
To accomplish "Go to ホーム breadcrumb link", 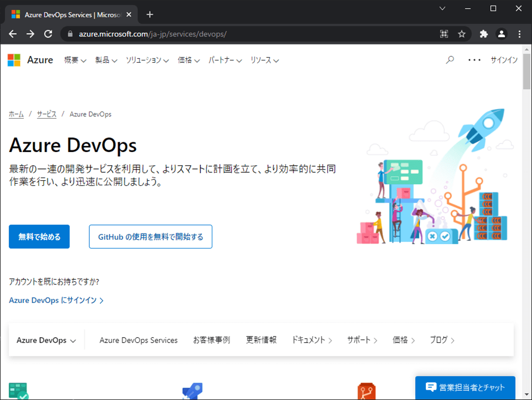I will pyautogui.click(x=16, y=114).
